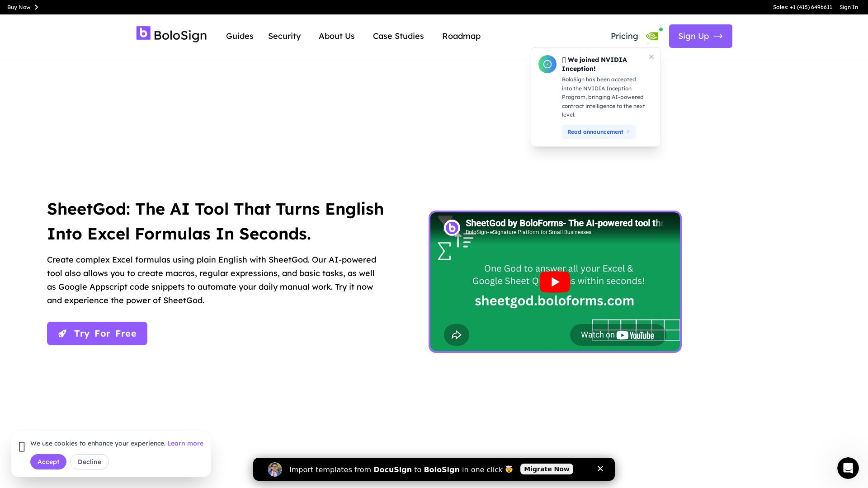
Task: Open the Security menu
Action: point(284,36)
